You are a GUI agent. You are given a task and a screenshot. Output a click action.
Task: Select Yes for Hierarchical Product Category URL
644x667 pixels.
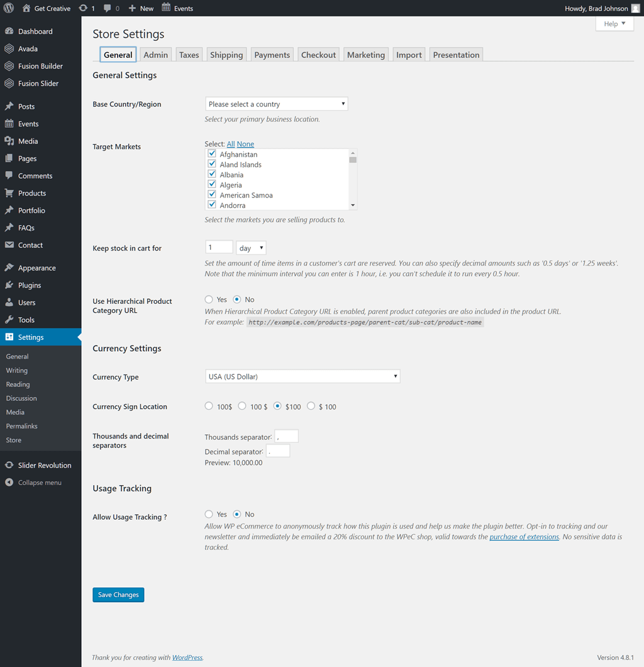click(209, 300)
